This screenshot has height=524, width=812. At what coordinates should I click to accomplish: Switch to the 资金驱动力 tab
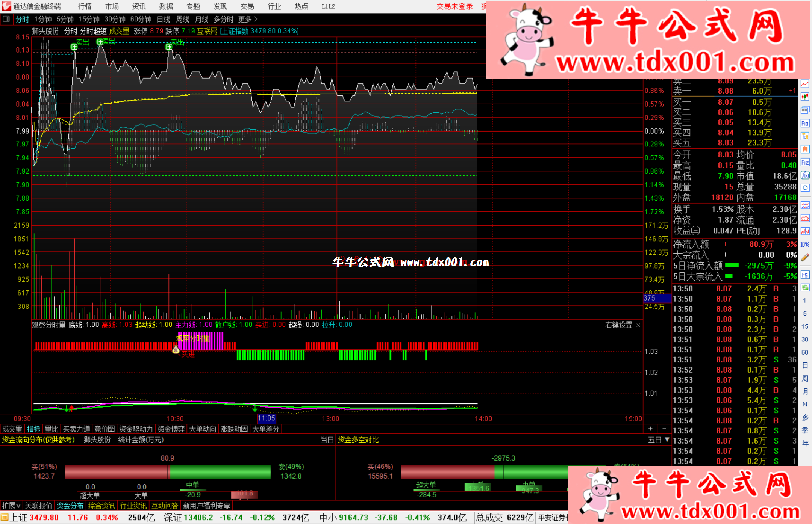[x=136, y=429]
